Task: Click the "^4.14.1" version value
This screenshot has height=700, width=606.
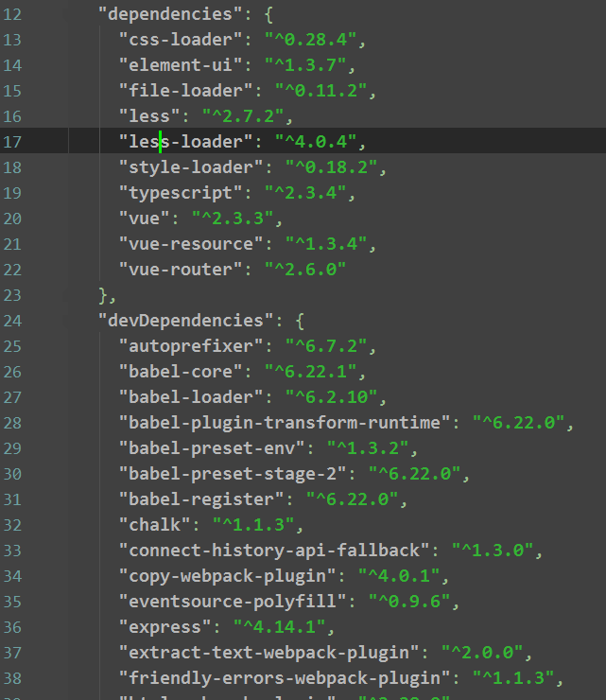Action: tap(279, 627)
